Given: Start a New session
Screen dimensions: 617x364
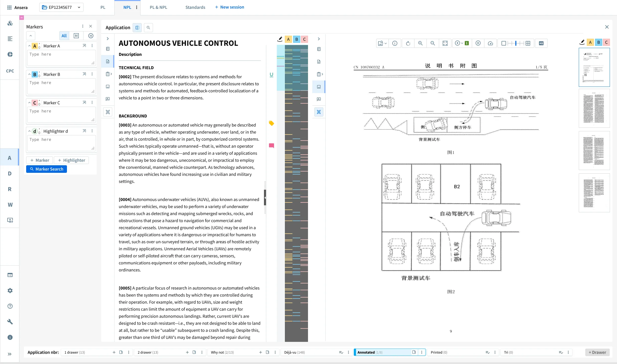Looking at the screenshot, I should (229, 7).
